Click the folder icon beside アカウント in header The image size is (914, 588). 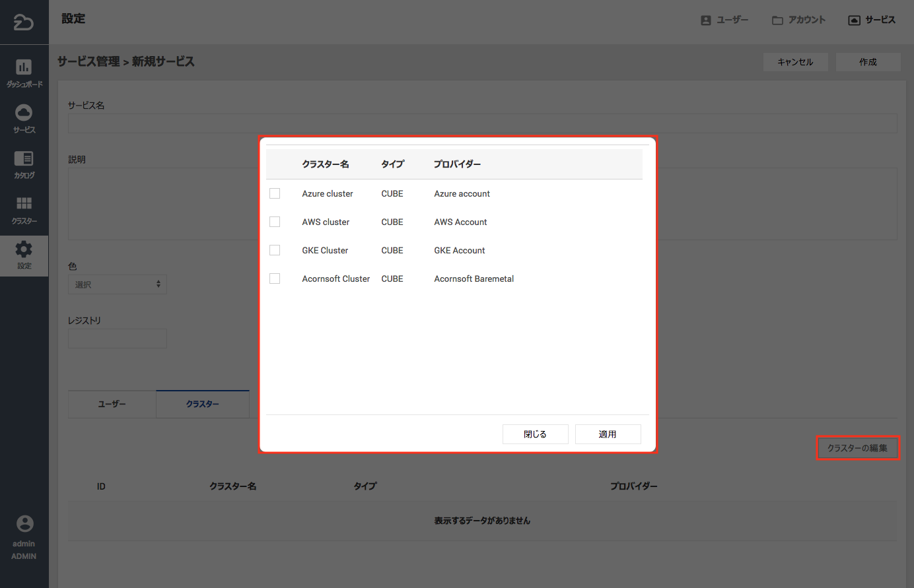coord(777,20)
